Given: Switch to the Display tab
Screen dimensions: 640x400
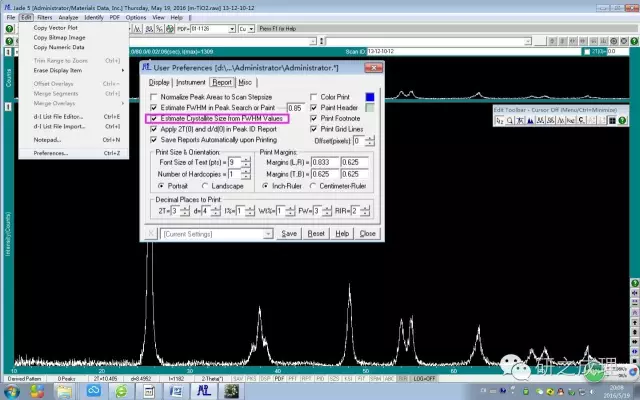Looking at the screenshot, I should pyautogui.click(x=159, y=82).
